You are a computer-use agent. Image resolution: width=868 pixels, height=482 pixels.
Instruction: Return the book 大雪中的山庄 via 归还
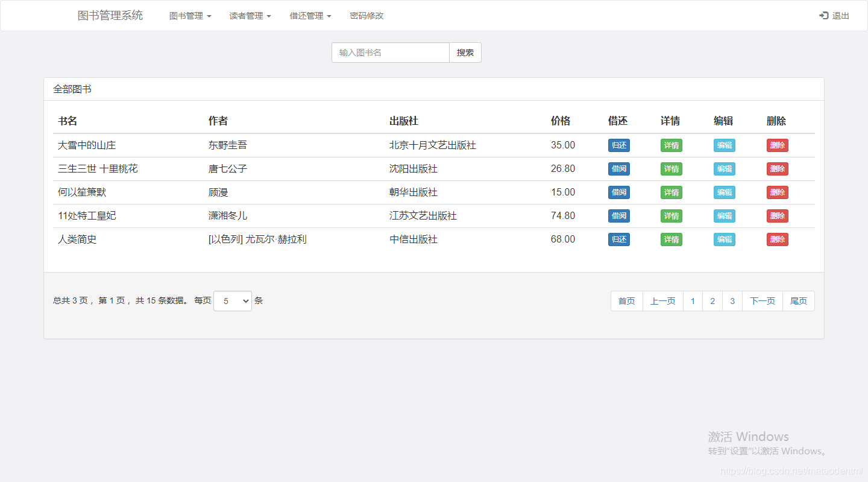619,145
